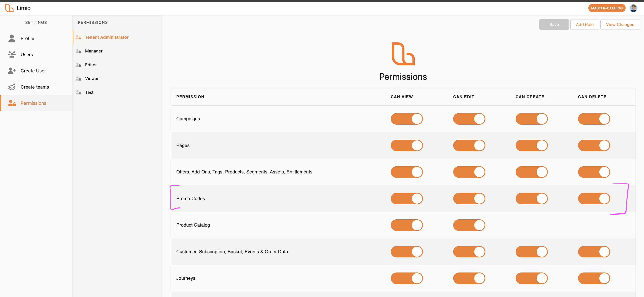Click the Users group icon

point(12,54)
